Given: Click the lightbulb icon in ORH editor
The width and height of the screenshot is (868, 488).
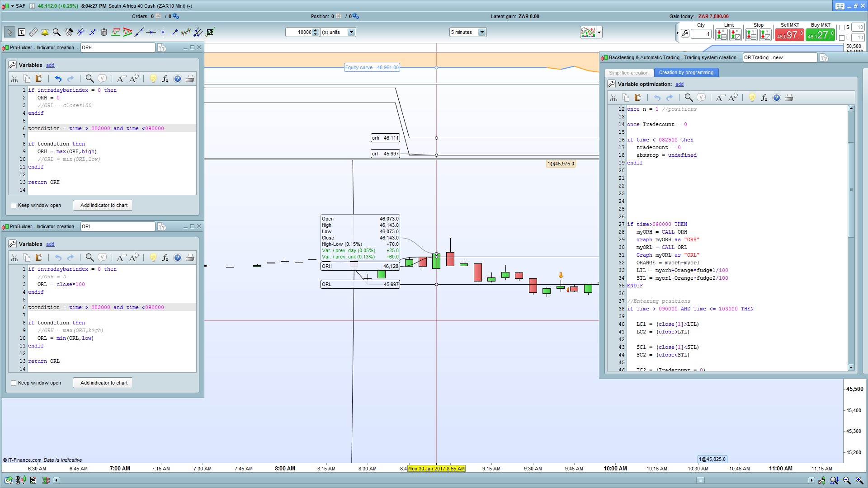Looking at the screenshot, I should pyautogui.click(x=153, y=79).
